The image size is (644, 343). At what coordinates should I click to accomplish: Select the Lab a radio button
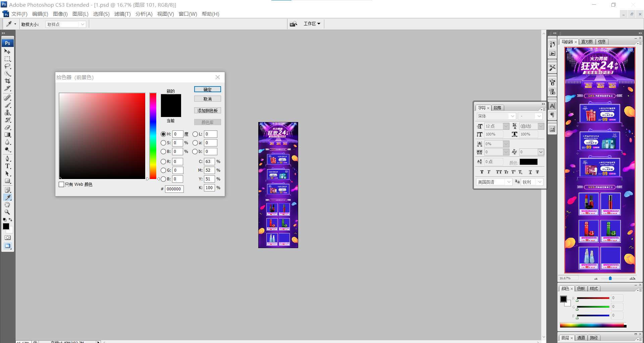coord(195,143)
